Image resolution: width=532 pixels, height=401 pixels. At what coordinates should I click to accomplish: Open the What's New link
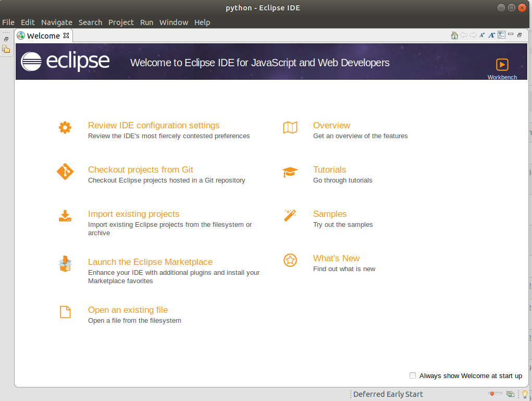click(x=336, y=258)
